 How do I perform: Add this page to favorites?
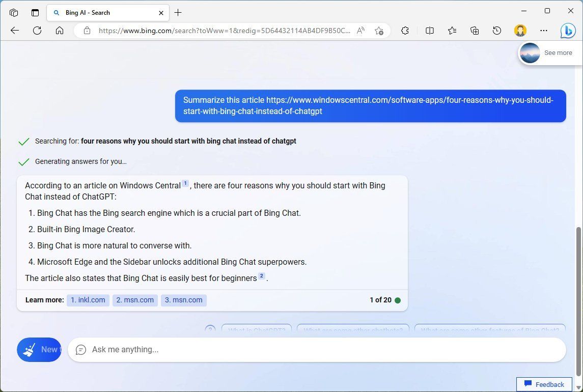(379, 31)
